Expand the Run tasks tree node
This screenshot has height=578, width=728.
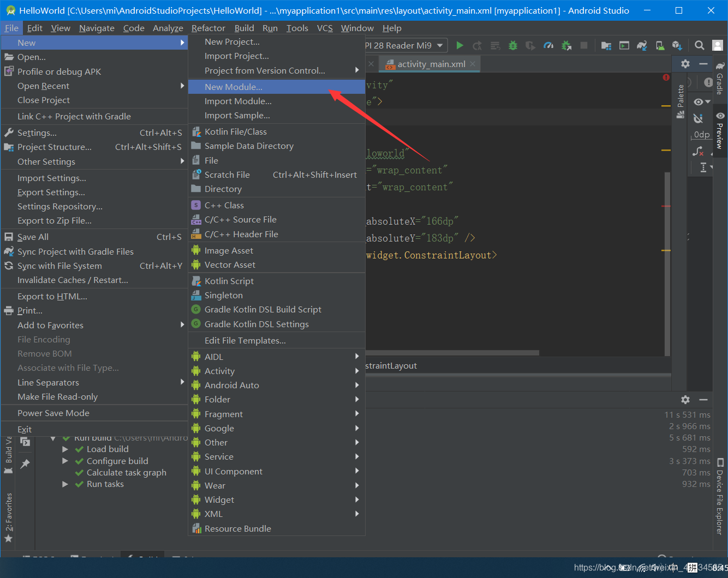pos(65,484)
